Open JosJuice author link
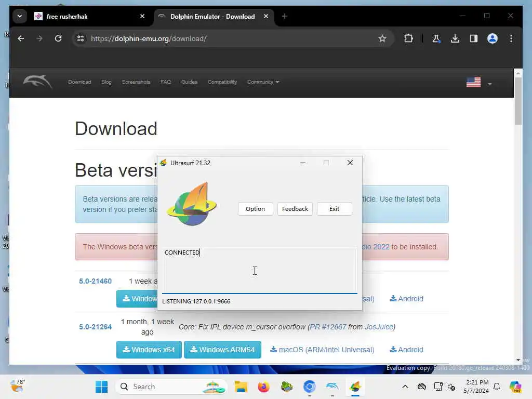Screen dimensions: 532x399 (x=379, y=327)
